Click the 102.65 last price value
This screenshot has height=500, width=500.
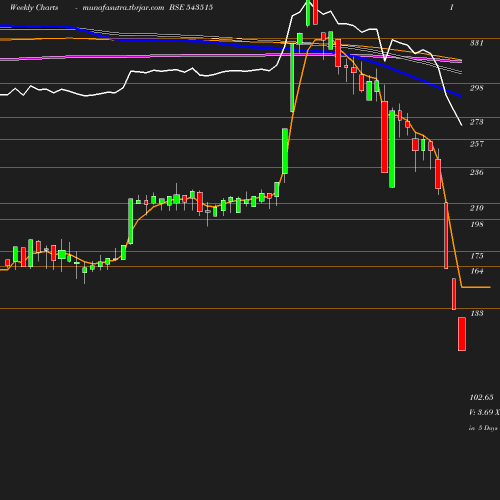pos(481,397)
